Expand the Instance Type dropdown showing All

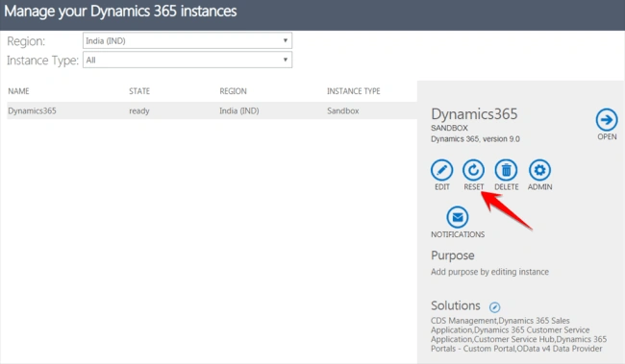pos(187,61)
